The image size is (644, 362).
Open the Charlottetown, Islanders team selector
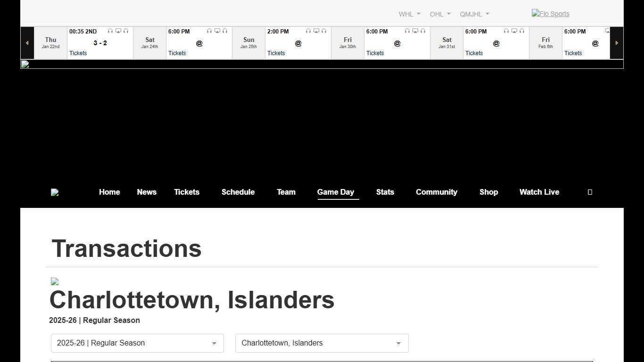[322, 343]
